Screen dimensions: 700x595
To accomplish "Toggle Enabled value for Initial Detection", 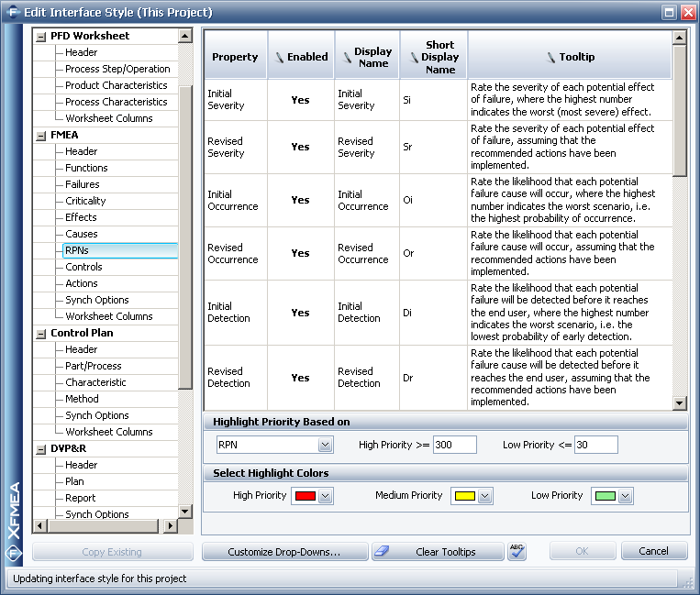I will [x=300, y=313].
